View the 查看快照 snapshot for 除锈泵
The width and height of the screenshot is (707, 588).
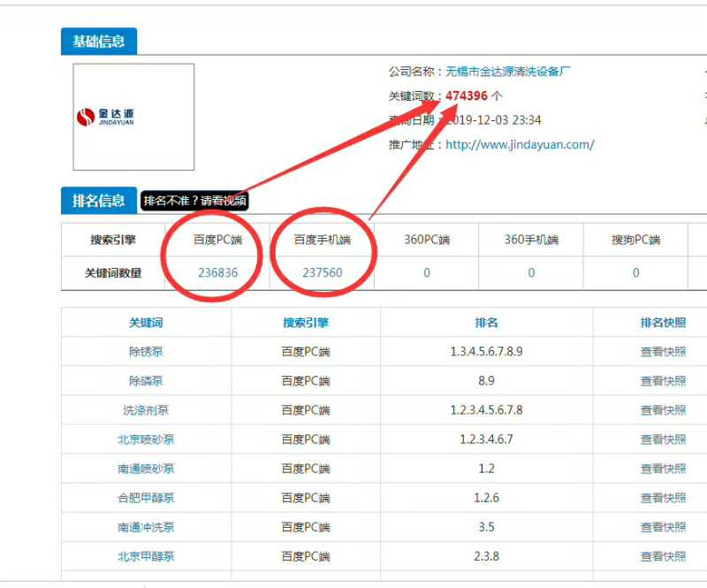(661, 351)
